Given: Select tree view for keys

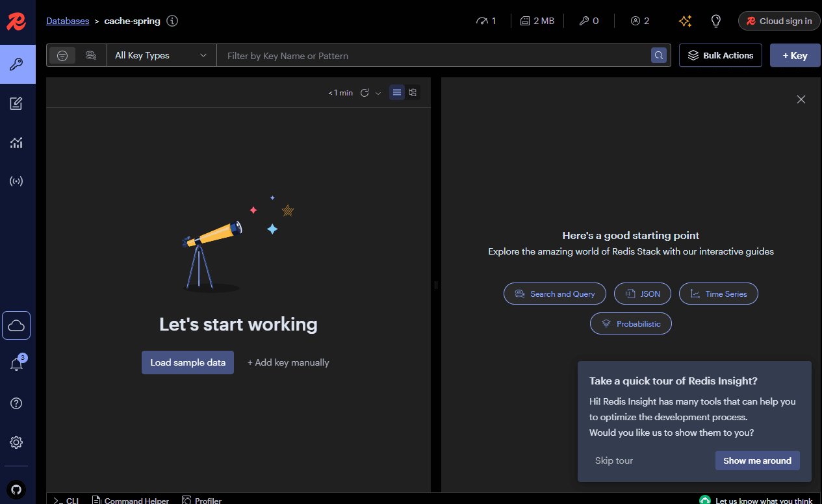Looking at the screenshot, I should [413, 92].
